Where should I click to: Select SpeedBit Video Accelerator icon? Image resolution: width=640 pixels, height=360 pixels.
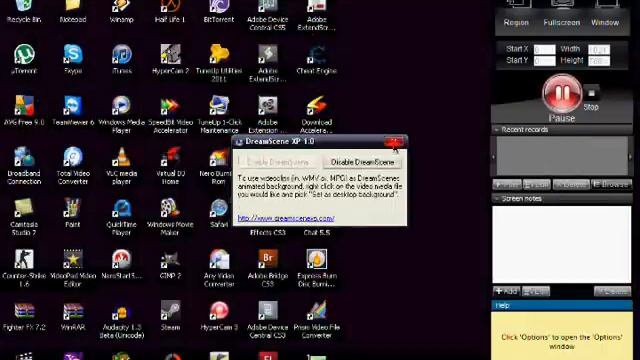click(x=170, y=114)
